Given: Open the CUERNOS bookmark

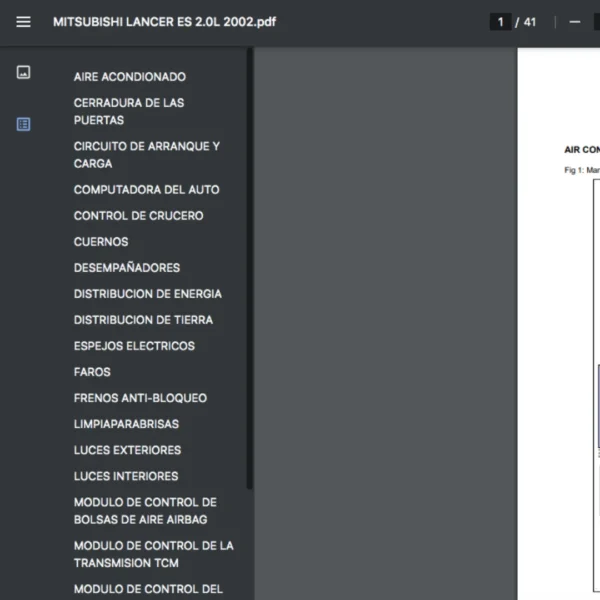Looking at the screenshot, I should click(x=101, y=242).
